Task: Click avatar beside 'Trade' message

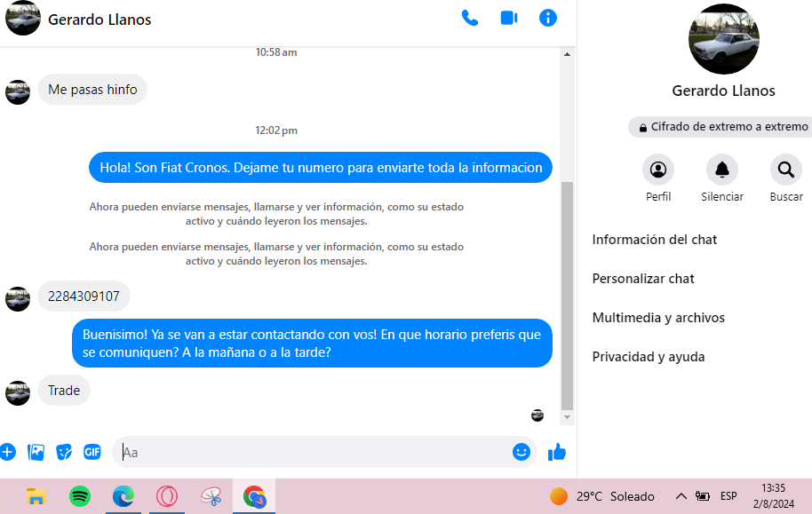Action: tap(18, 393)
